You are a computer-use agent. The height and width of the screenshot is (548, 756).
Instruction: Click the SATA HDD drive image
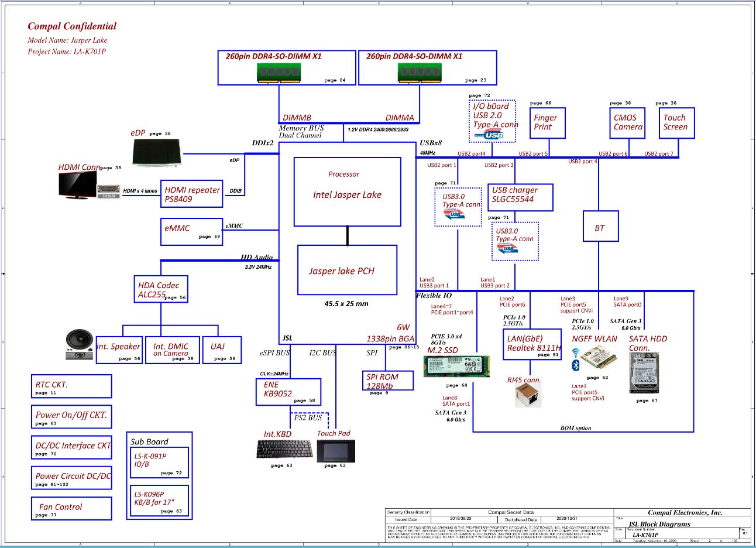click(644, 373)
